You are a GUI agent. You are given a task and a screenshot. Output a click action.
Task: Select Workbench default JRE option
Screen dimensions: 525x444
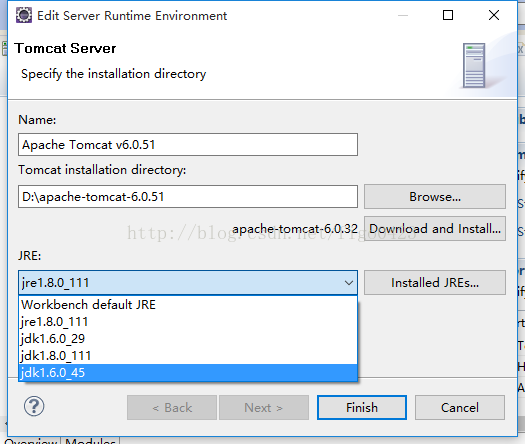point(188,305)
